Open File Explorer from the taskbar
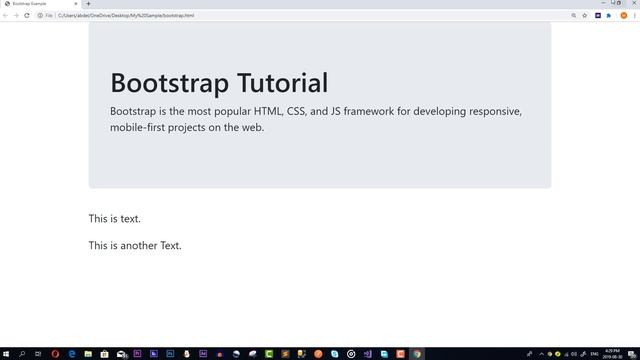The image size is (640, 360). (88, 354)
